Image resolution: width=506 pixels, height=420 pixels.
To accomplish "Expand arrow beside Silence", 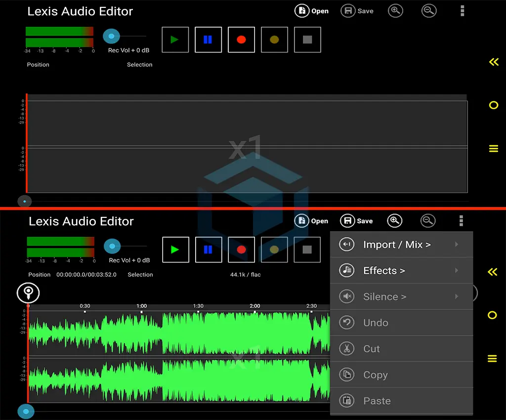I will [457, 296].
